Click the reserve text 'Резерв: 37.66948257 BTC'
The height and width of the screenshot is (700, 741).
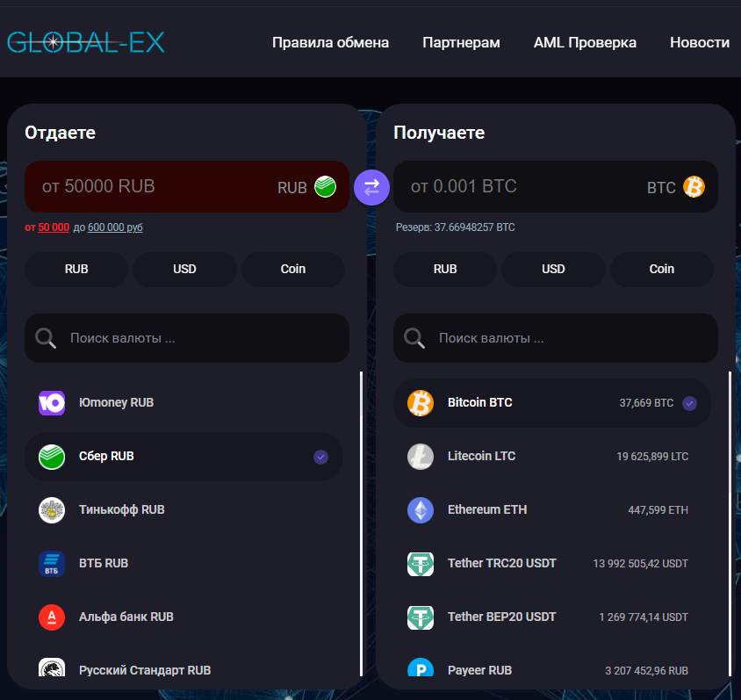point(455,227)
